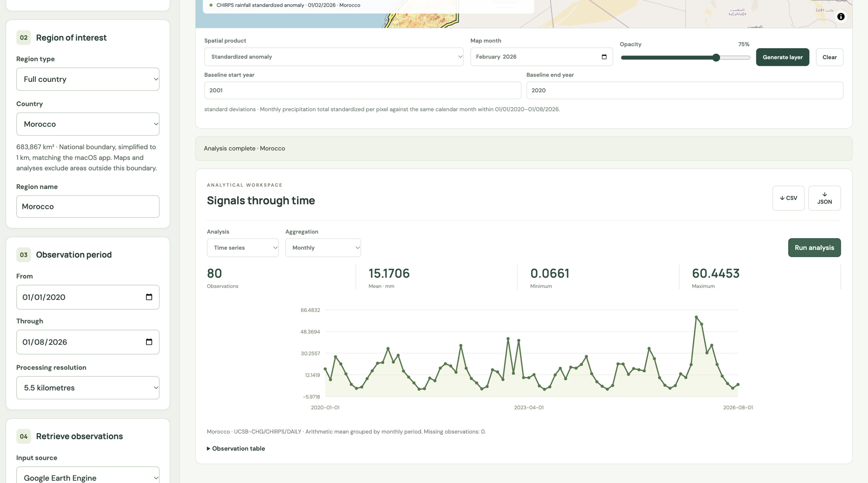Edit the Baseline start year field

[x=363, y=90]
